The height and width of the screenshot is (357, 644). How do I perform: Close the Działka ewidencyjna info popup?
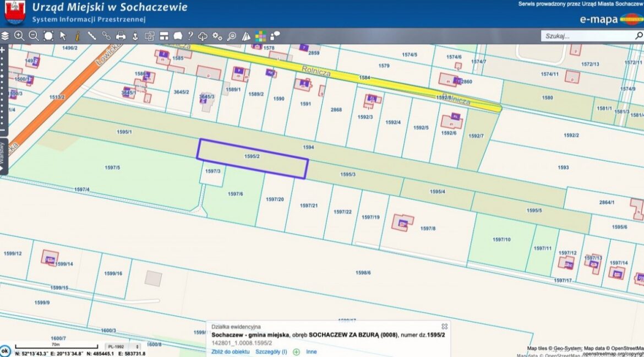click(444, 327)
